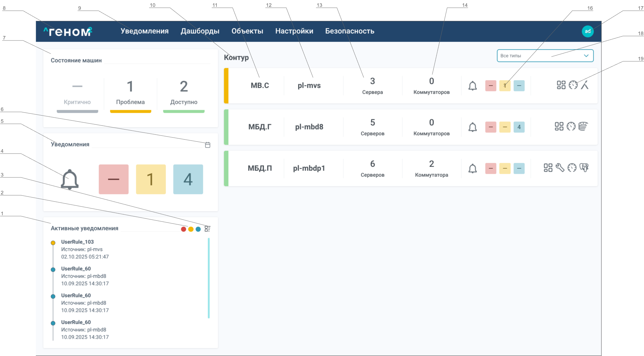Screen dimensions: 644x356
Task: Click the measuring tool icon in МВ.С row
Action: click(585, 86)
